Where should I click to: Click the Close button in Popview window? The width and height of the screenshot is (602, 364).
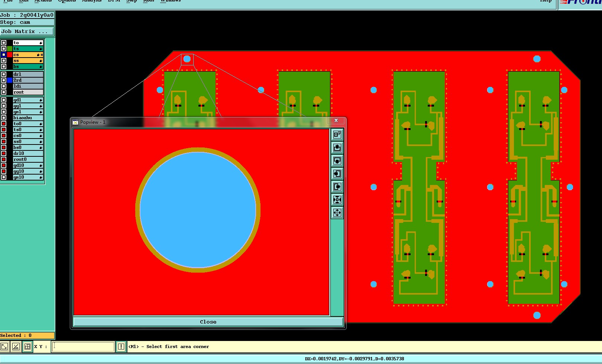tap(208, 322)
